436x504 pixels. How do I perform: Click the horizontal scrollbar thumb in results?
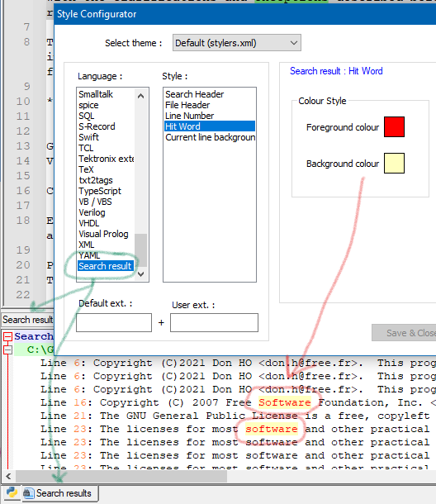(x=121, y=477)
